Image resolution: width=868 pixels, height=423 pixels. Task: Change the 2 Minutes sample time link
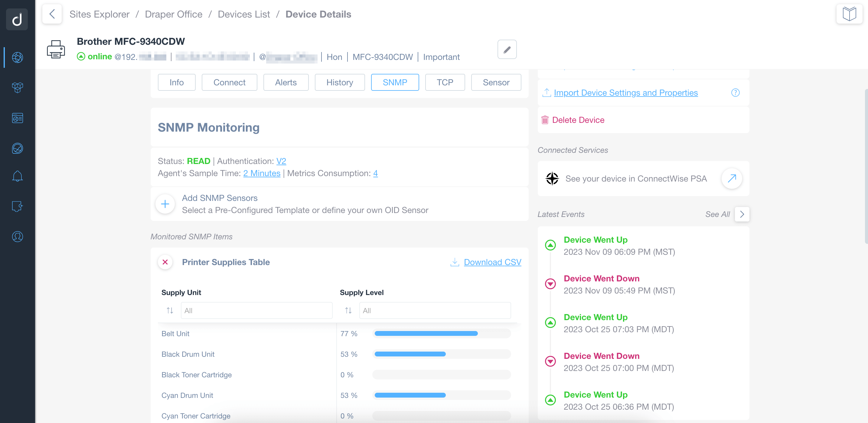pos(262,173)
